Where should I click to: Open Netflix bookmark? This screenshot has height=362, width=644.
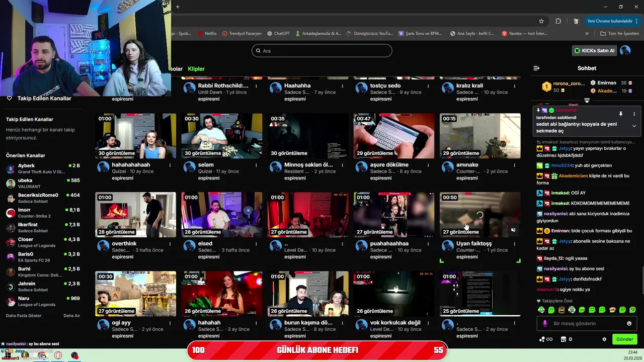coord(207,34)
